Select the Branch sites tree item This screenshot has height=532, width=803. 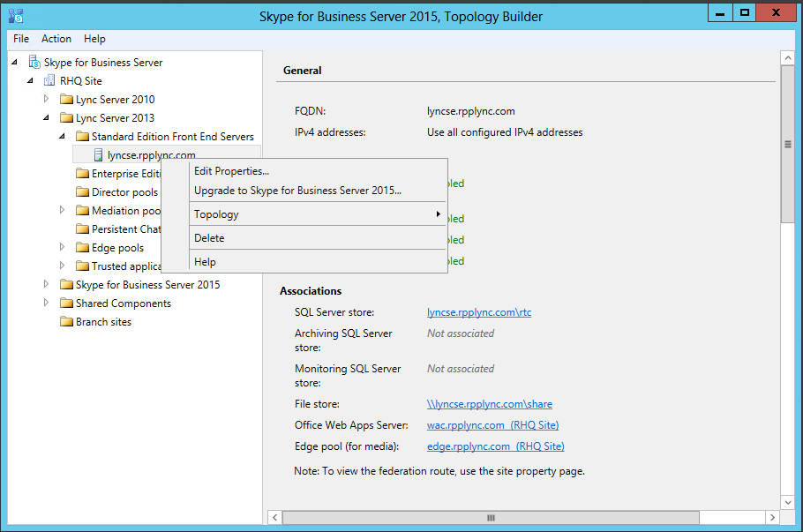(103, 321)
